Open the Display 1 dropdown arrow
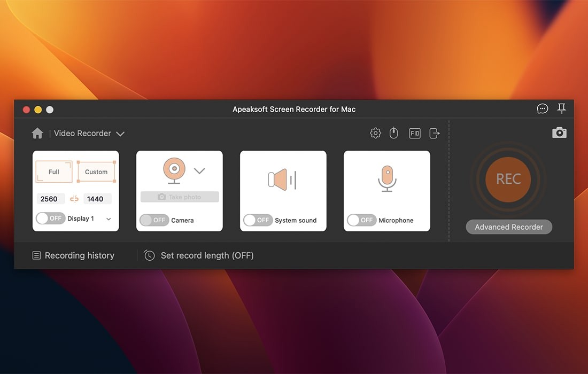Image resolution: width=588 pixels, height=374 pixels. [x=109, y=219]
